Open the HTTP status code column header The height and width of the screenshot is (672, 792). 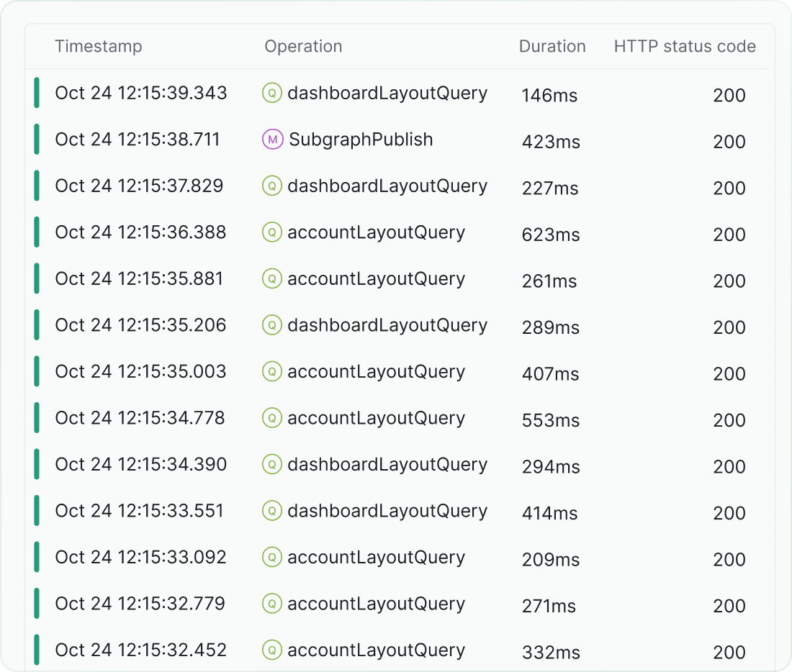tap(684, 46)
